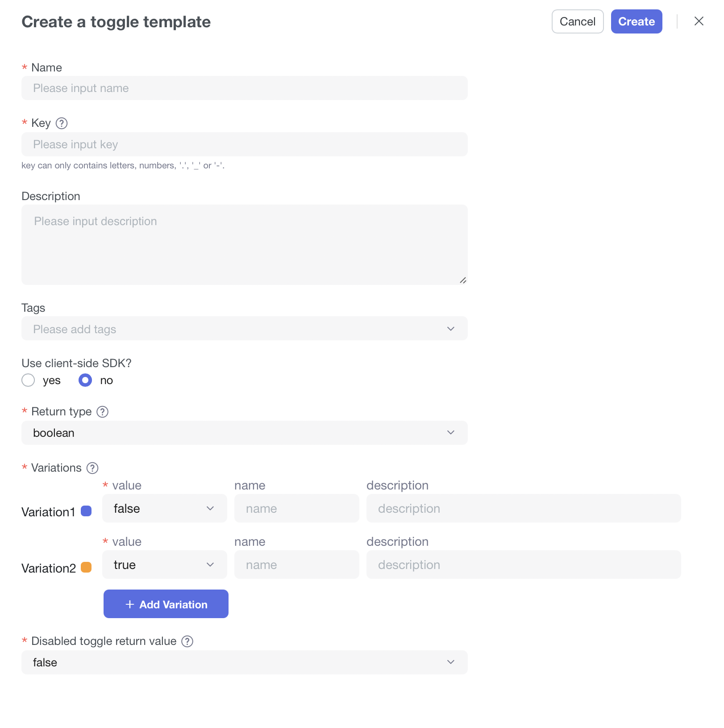
Task: Click the orange Variation2 color swatch
Action: coord(86,568)
